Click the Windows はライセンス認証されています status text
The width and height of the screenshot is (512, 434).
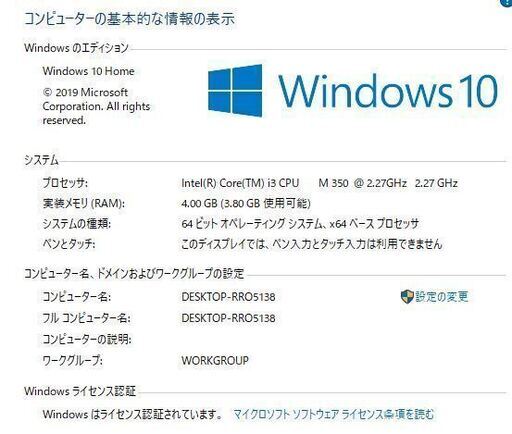click(x=133, y=414)
